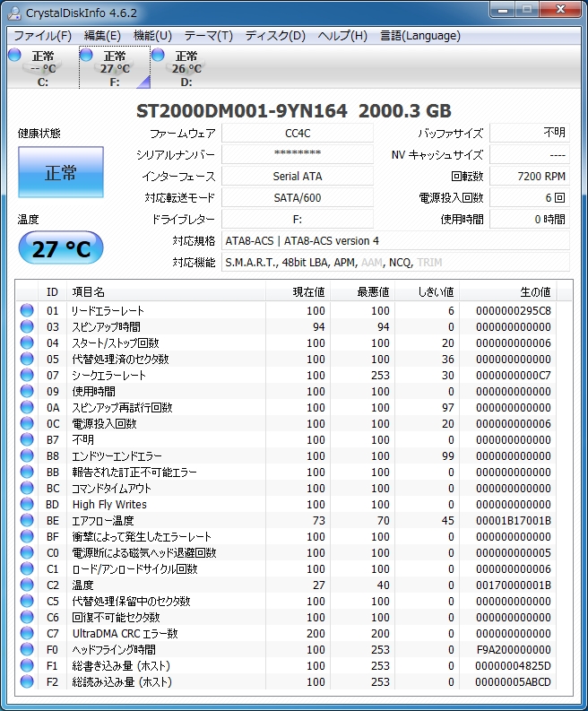Click raw value 0000000295C8
This screenshot has height=711, width=588.
tap(514, 310)
